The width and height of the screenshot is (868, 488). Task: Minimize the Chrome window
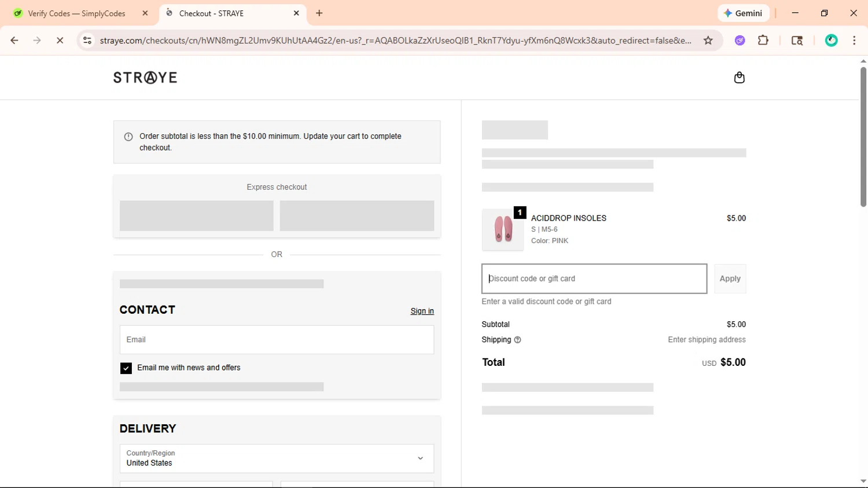[795, 13]
